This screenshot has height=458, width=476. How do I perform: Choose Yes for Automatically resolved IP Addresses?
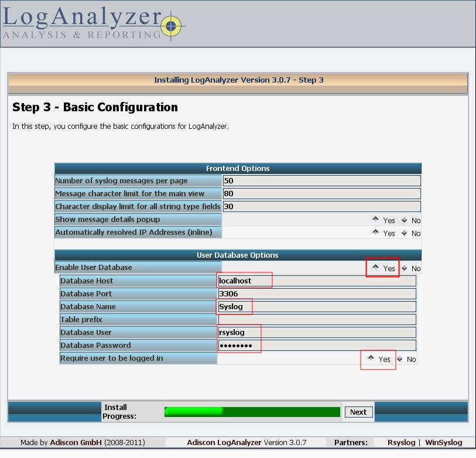tap(376, 233)
